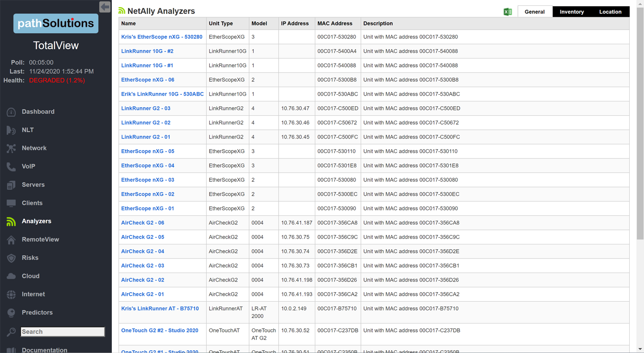The height and width of the screenshot is (353, 644).
Task: Click the RemoteView house icon
Action: pyautogui.click(x=11, y=240)
